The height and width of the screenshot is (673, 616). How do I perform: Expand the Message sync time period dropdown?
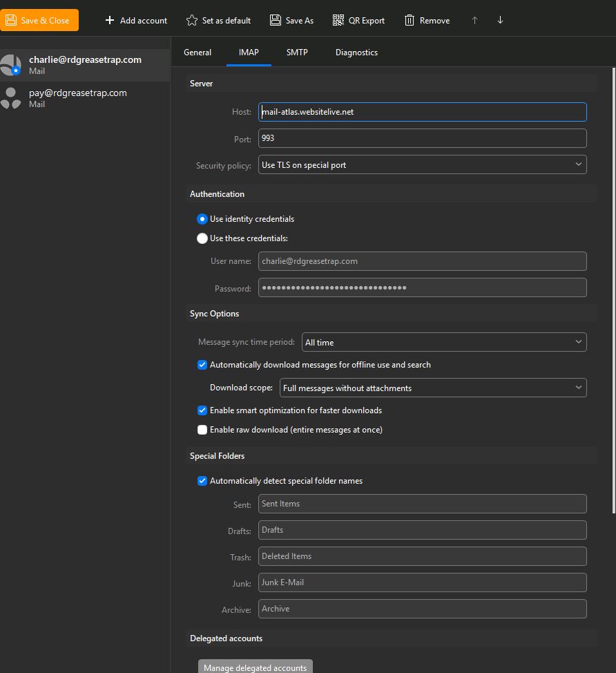(x=443, y=342)
